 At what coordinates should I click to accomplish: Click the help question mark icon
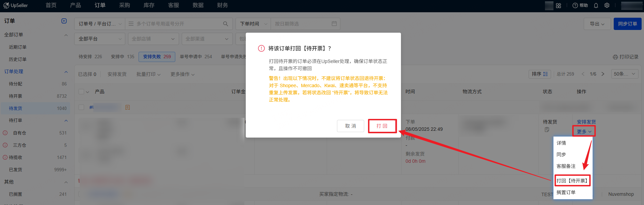(x=575, y=5)
